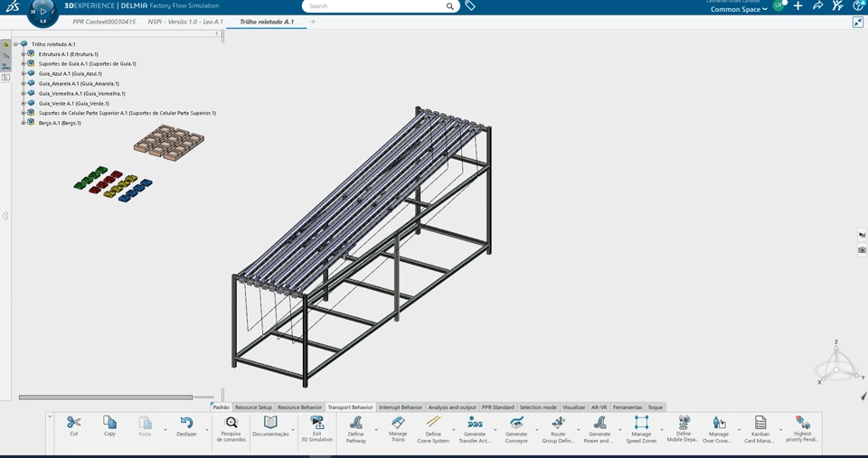Image resolution: width=868 pixels, height=458 pixels.
Task: Expand the Guia_Azul A.1 tree node
Action: [24, 74]
